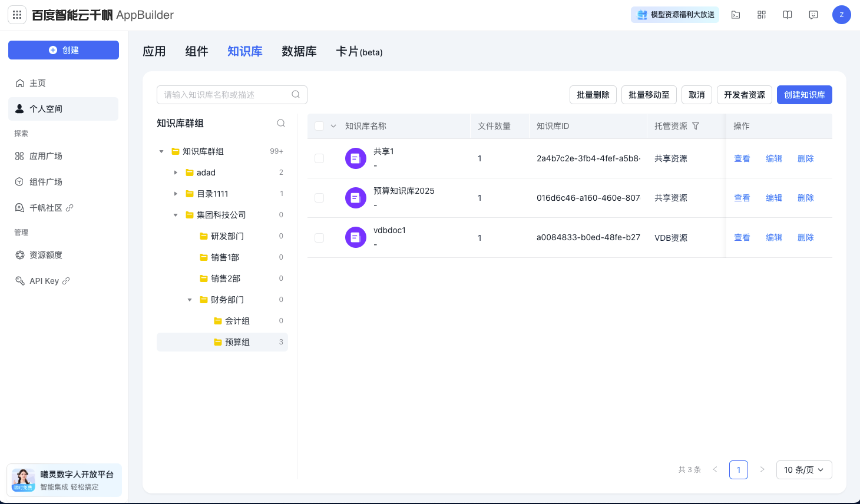Viewport: 860px width, 504px height.
Task: Switch to the 卡片(beta) tab
Action: (359, 52)
